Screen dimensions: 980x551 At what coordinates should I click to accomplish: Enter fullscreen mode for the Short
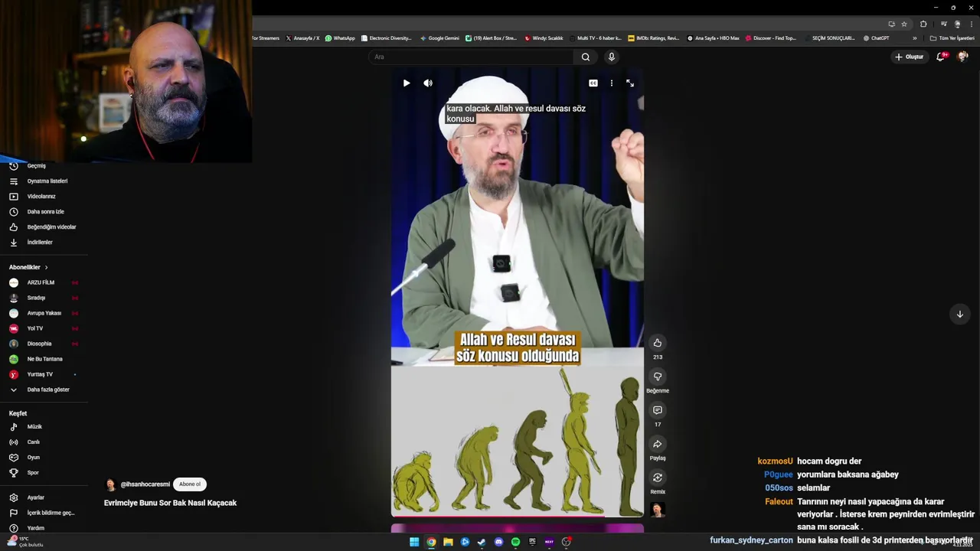(x=630, y=83)
